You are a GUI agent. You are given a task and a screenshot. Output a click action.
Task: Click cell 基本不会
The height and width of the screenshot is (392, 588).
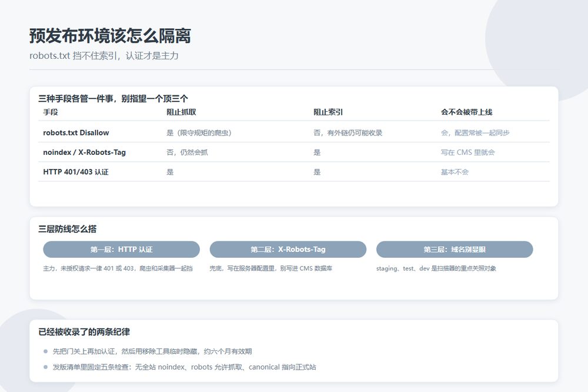tap(455, 172)
